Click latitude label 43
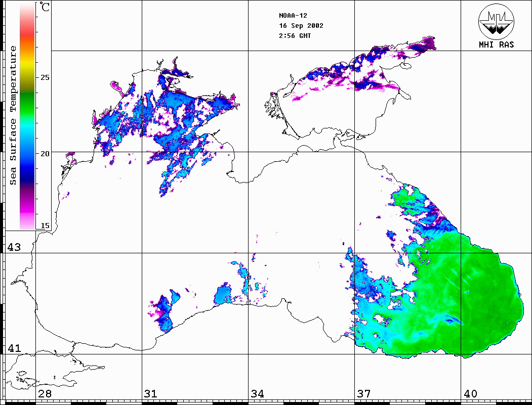 click(x=14, y=247)
